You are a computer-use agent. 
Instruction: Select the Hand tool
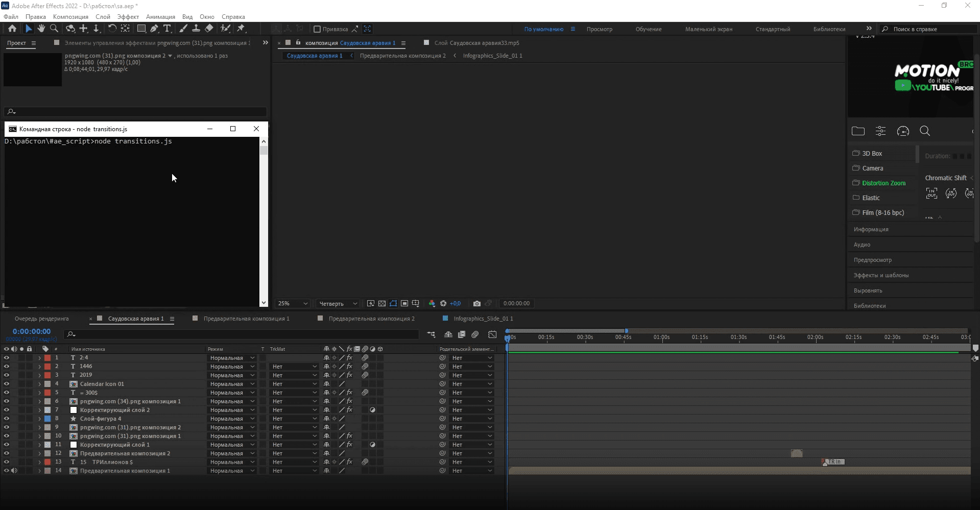(41, 29)
